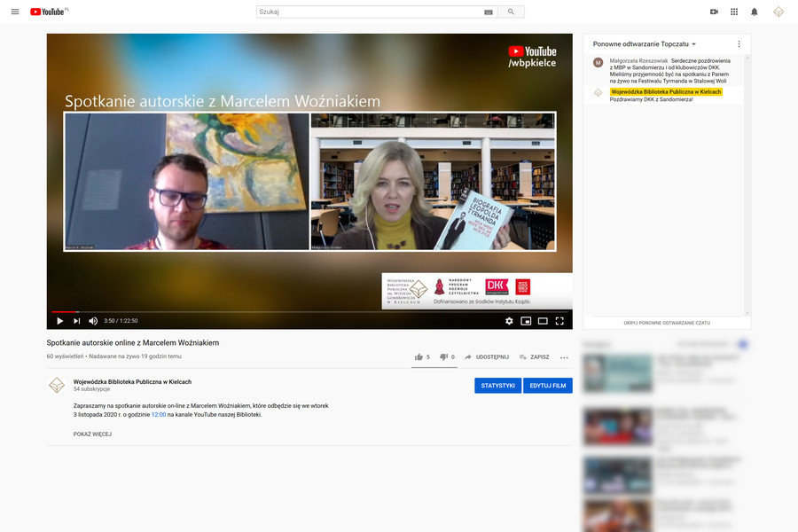Open the create video camera icon
The image size is (798, 532).
(714, 12)
